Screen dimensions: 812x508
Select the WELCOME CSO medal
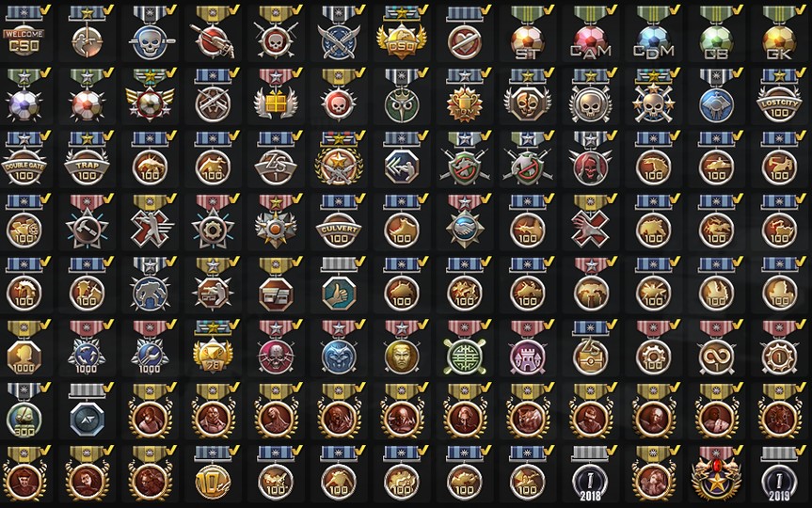tap(24, 33)
